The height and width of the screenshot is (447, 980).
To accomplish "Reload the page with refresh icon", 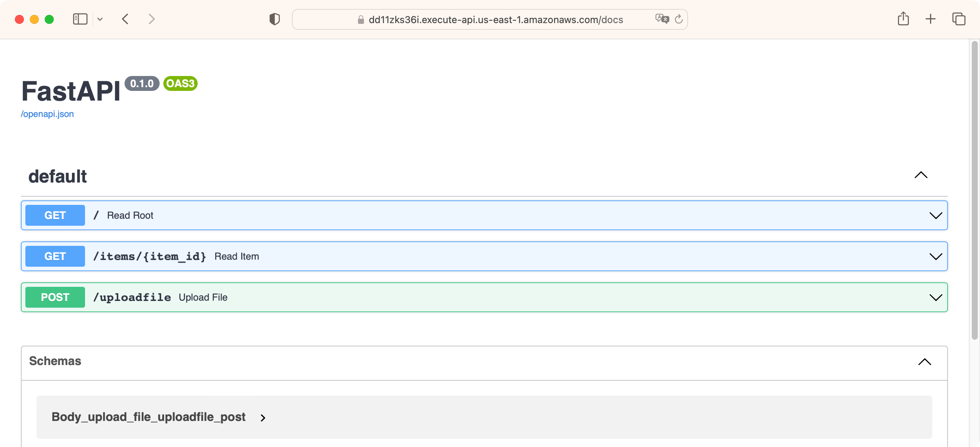I will coord(679,19).
